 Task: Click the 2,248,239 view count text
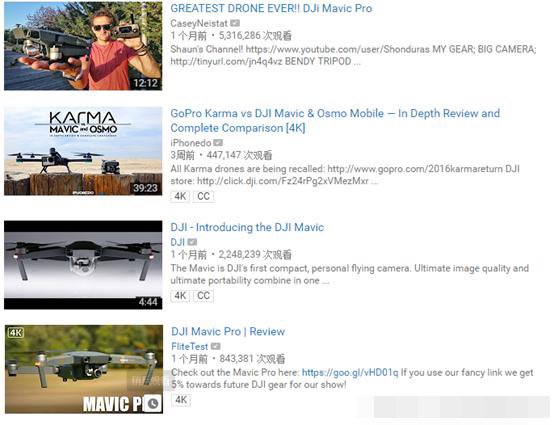click(x=255, y=254)
